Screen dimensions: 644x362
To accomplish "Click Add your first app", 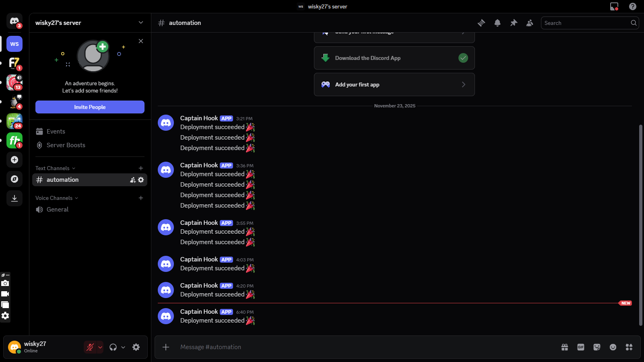I will click(394, 84).
